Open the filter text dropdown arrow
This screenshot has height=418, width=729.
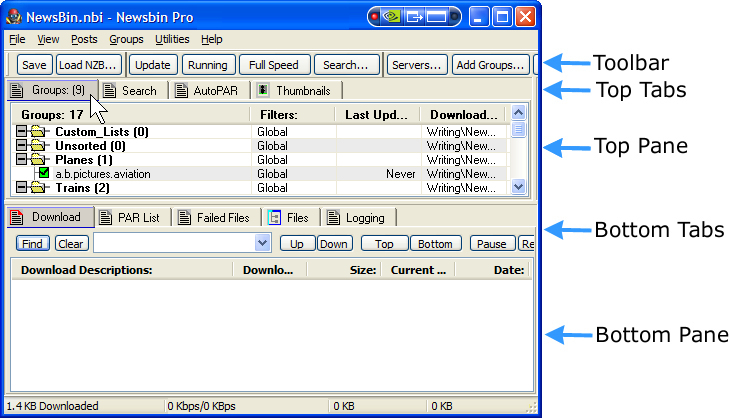pyautogui.click(x=263, y=243)
